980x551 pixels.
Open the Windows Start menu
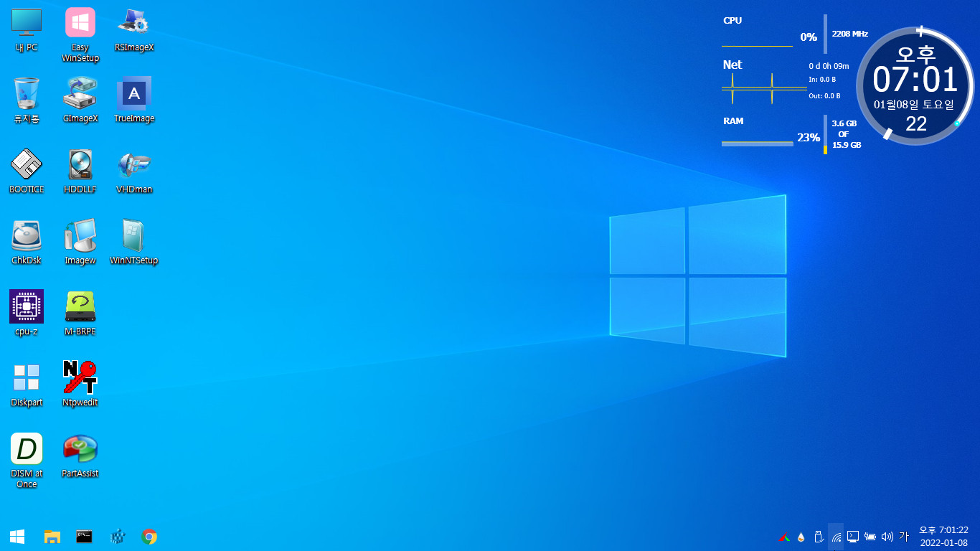coord(17,537)
